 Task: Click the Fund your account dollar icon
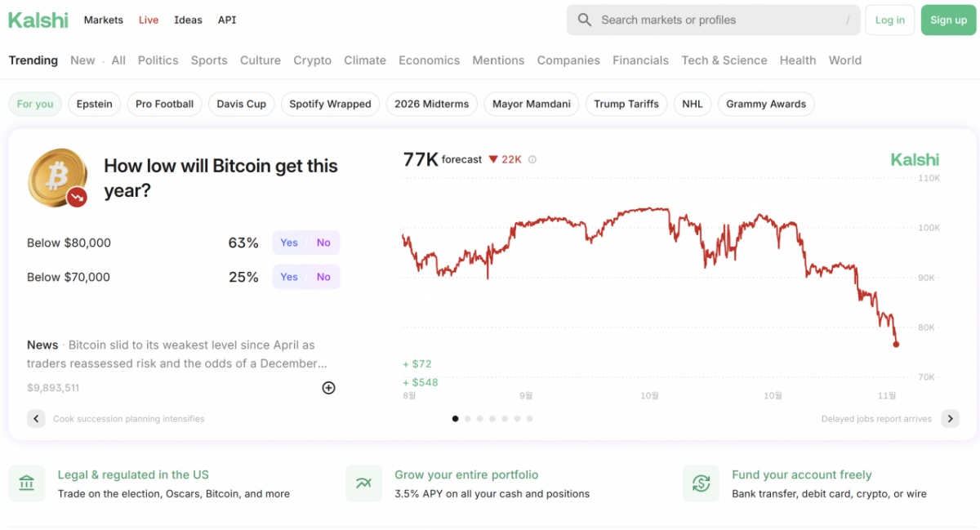701,483
